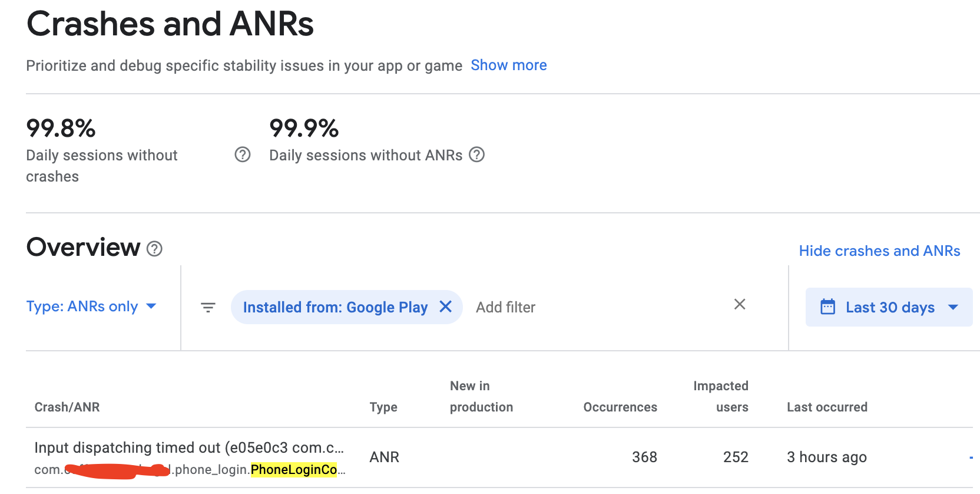This screenshot has width=980, height=494.
Task: Click the New in production column header
Action: (x=481, y=396)
